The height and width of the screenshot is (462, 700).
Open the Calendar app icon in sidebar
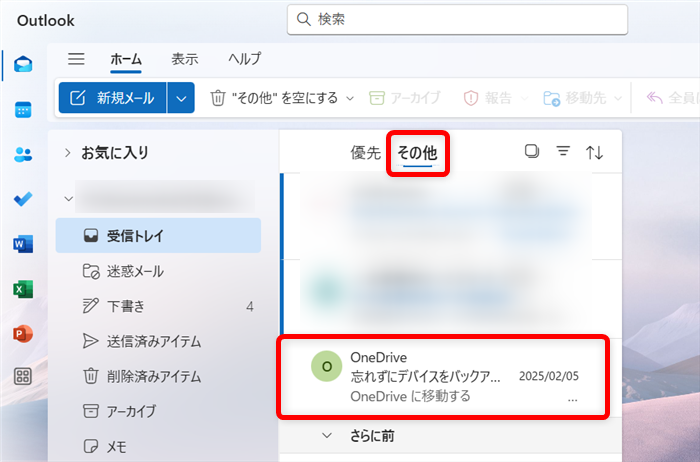coord(23,110)
